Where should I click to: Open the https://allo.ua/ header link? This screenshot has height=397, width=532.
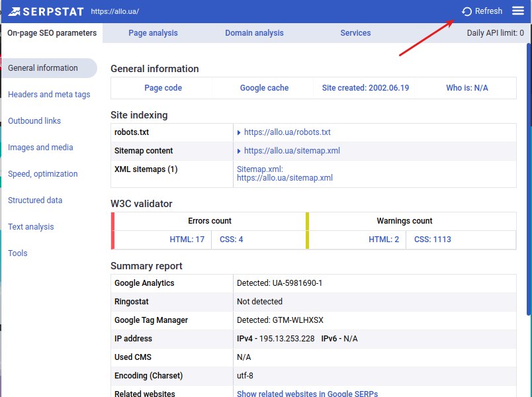tap(114, 11)
